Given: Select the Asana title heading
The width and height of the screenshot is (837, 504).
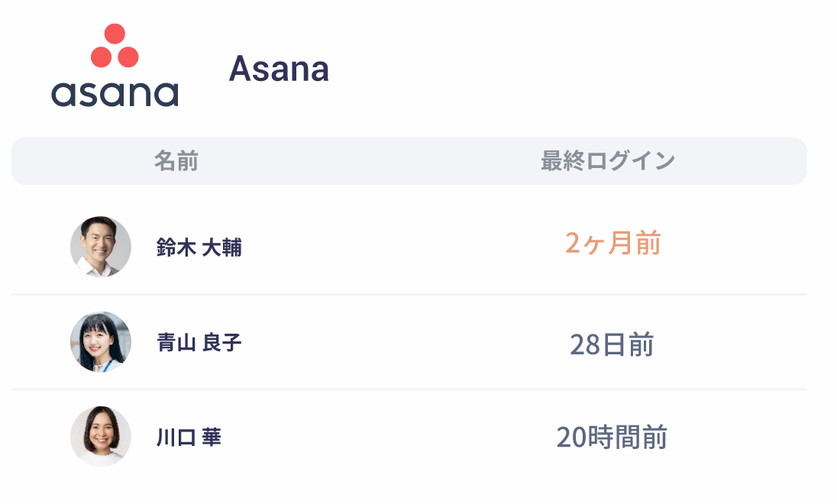Looking at the screenshot, I should coord(279,69).
